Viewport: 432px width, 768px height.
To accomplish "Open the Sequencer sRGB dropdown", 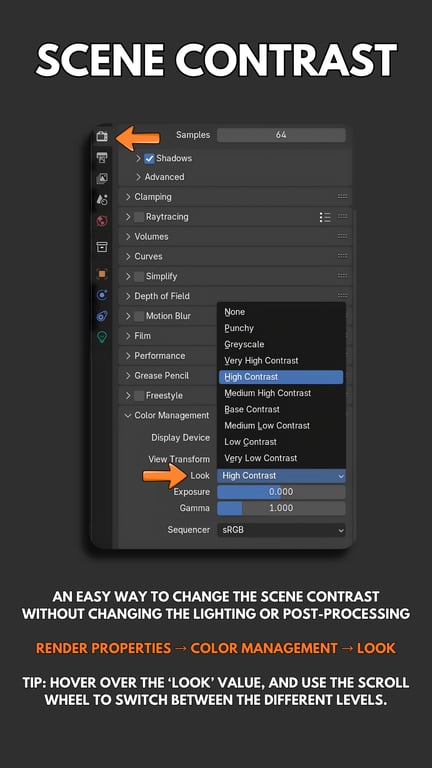I will coord(281,530).
